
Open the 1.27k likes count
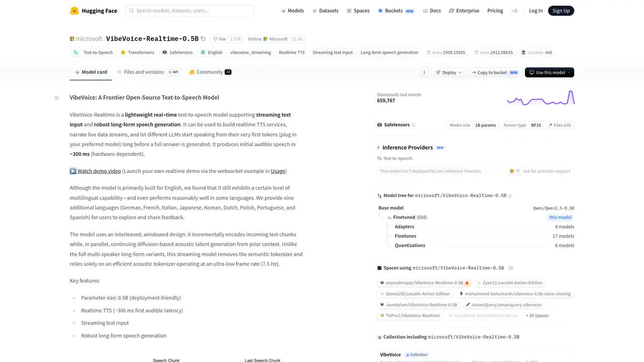[235, 39]
